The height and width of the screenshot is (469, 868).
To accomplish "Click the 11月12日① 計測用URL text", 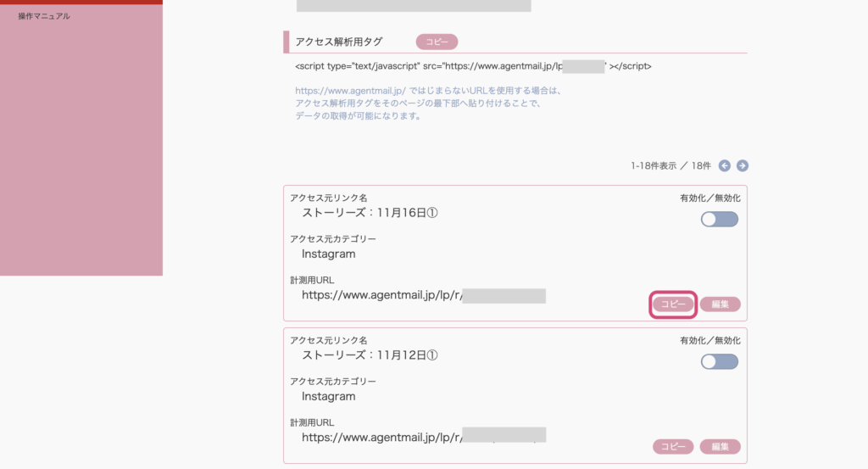I will (424, 438).
